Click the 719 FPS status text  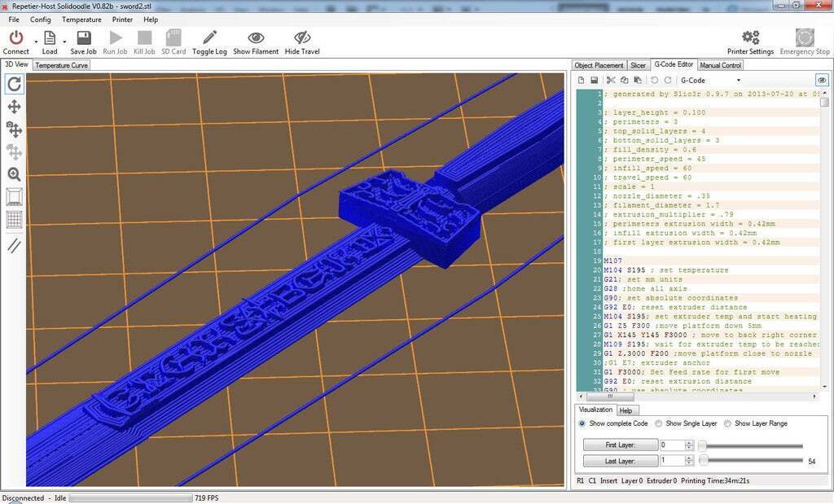(206, 498)
